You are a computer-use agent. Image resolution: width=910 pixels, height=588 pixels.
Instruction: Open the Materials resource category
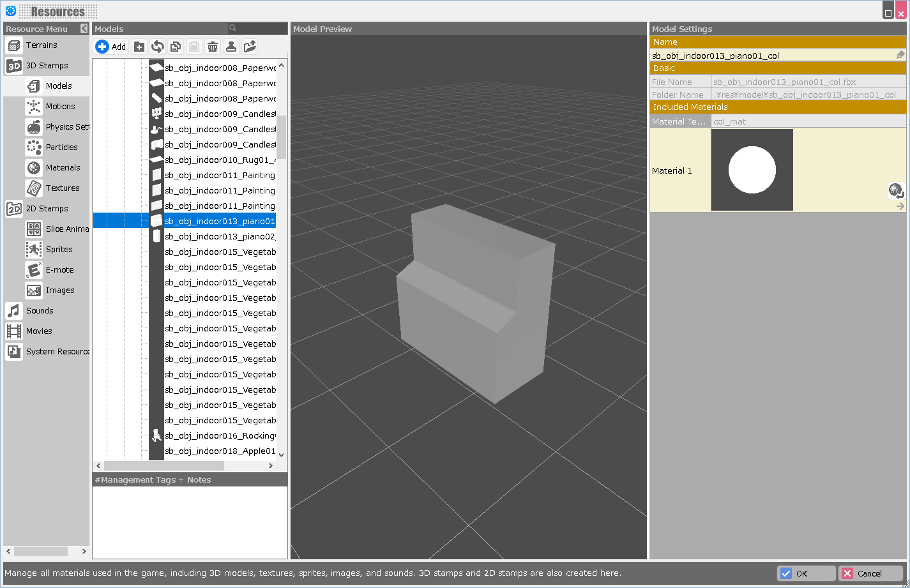(x=63, y=168)
